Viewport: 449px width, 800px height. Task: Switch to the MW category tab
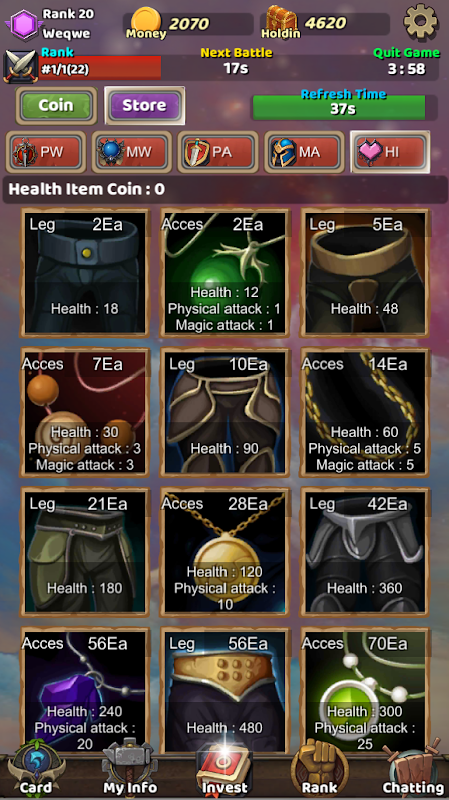point(132,152)
